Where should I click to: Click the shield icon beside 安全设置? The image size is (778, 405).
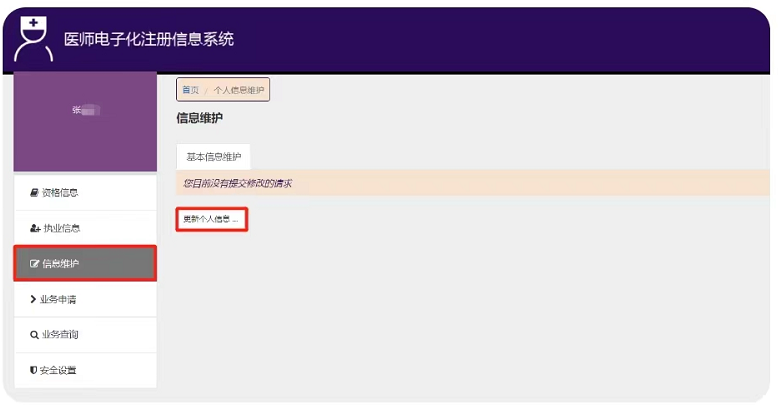[x=34, y=370]
